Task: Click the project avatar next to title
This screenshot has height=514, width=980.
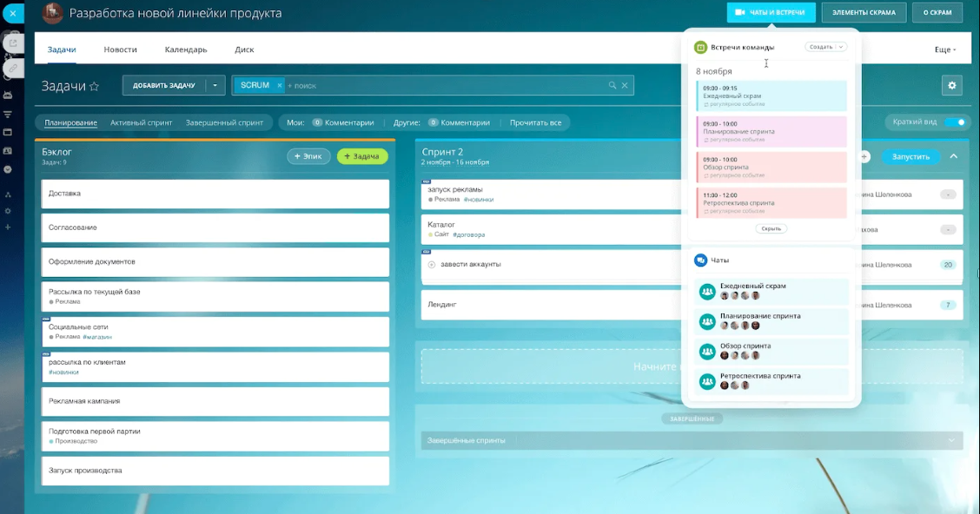Action: pyautogui.click(x=52, y=13)
